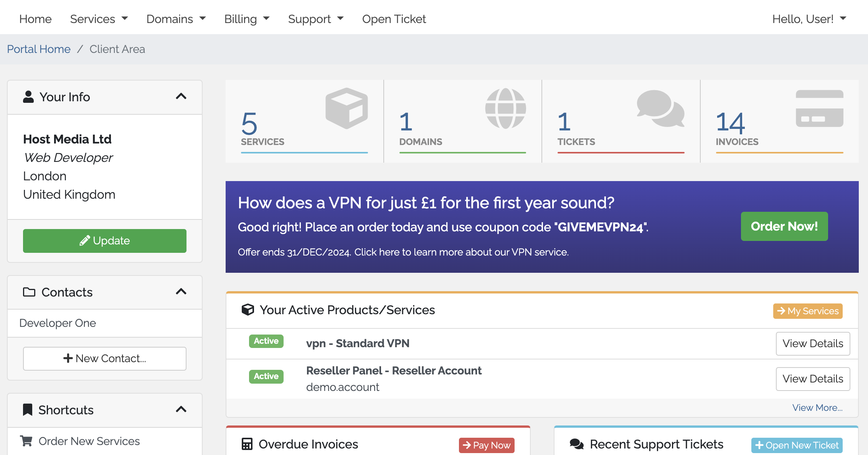The width and height of the screenshot is (868, 455).
Task: Collapse the Contacts panel chevron
Action: tap(181, 292)
